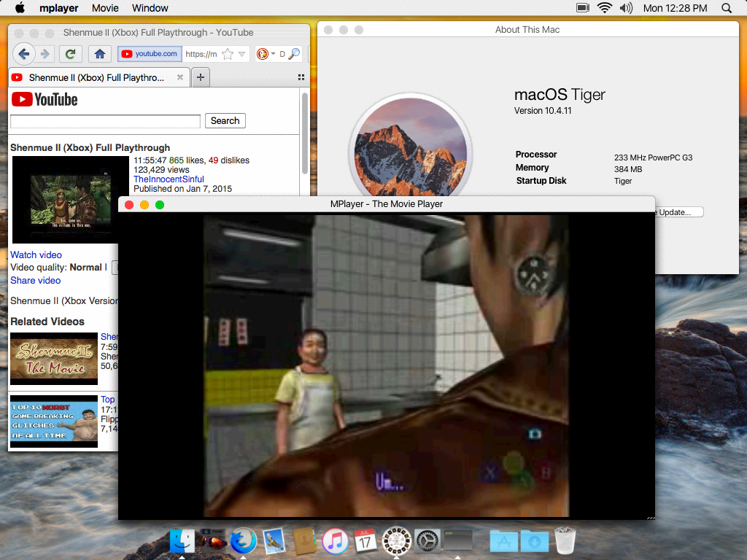747x560 pixels.
Task: Click the YouTube Search button
Action: point(225,121)
